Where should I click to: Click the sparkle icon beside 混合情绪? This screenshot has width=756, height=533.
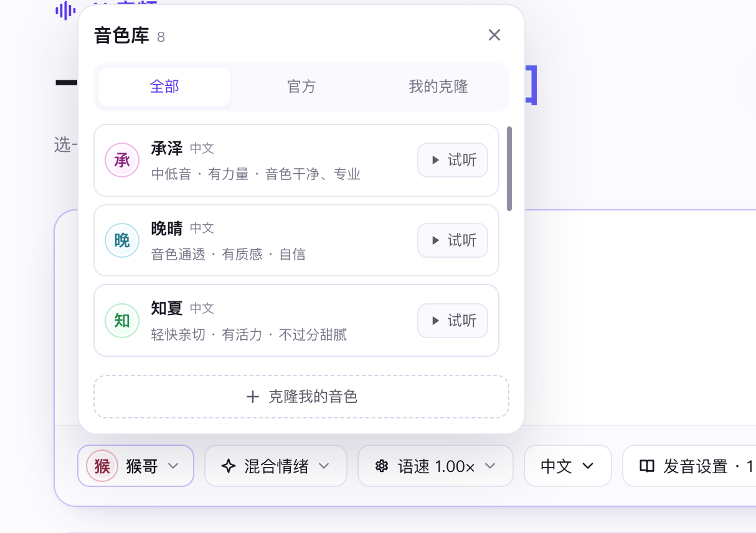point(229,466)
